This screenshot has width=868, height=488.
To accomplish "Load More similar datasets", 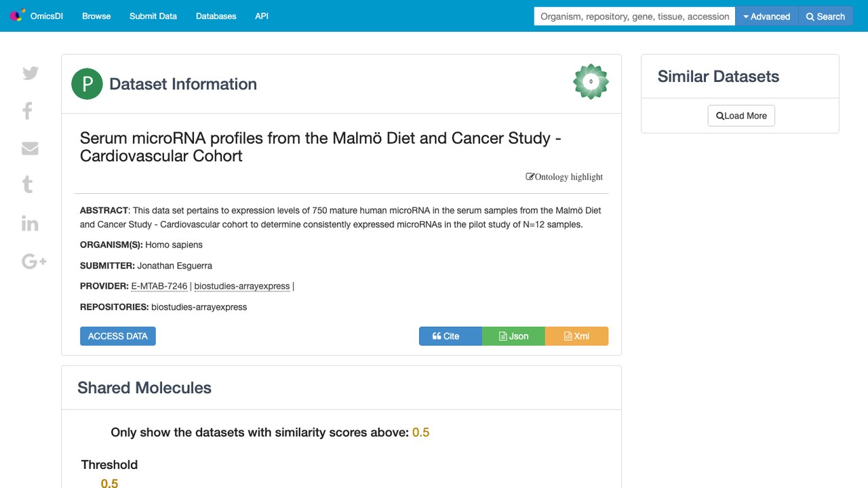I will [x=741, y=116].
